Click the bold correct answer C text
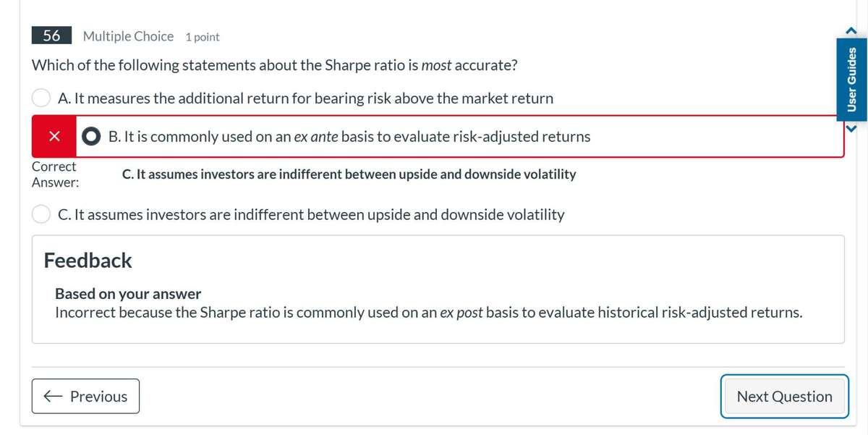 pos(349,174)
